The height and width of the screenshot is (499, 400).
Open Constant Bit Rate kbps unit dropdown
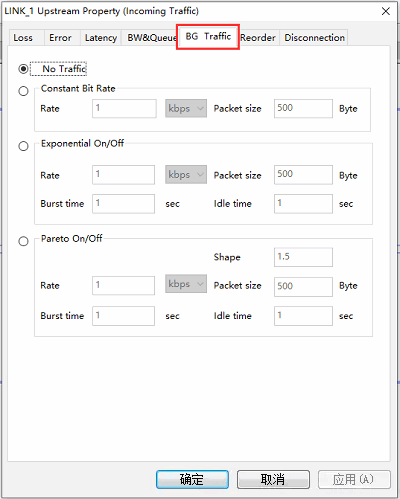(186, 108)
